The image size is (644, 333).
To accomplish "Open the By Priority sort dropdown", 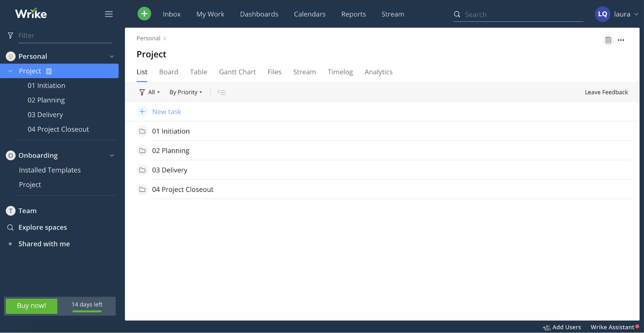I will [x=186, y=92].
